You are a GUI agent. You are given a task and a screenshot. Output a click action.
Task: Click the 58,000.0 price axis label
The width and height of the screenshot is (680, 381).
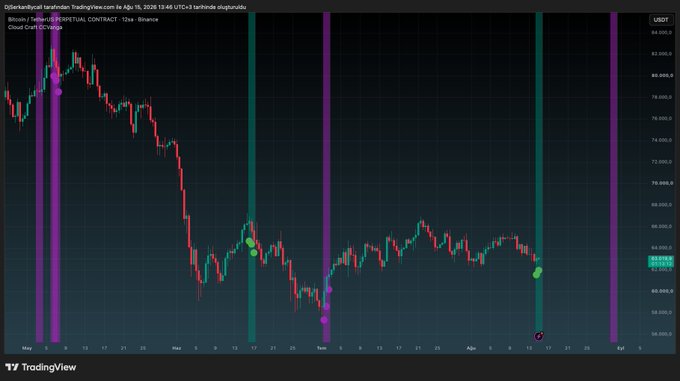pyautogui.click(x=661, y=313)
